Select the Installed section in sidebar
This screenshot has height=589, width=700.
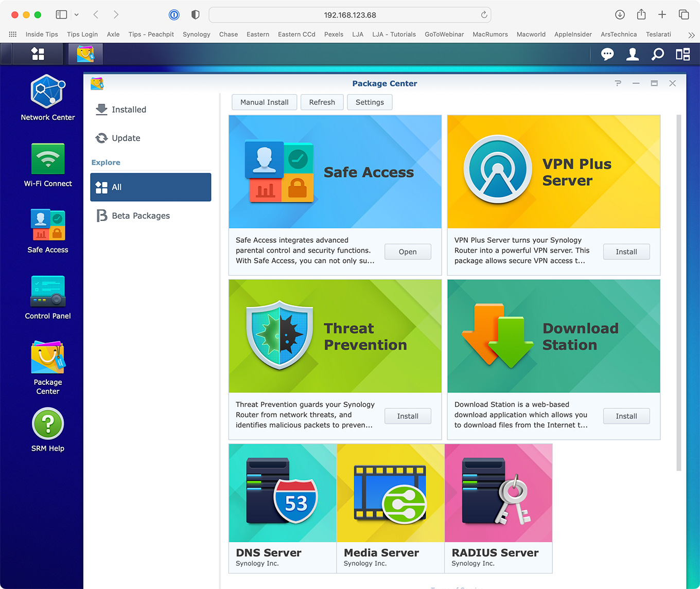coord(129,110)
